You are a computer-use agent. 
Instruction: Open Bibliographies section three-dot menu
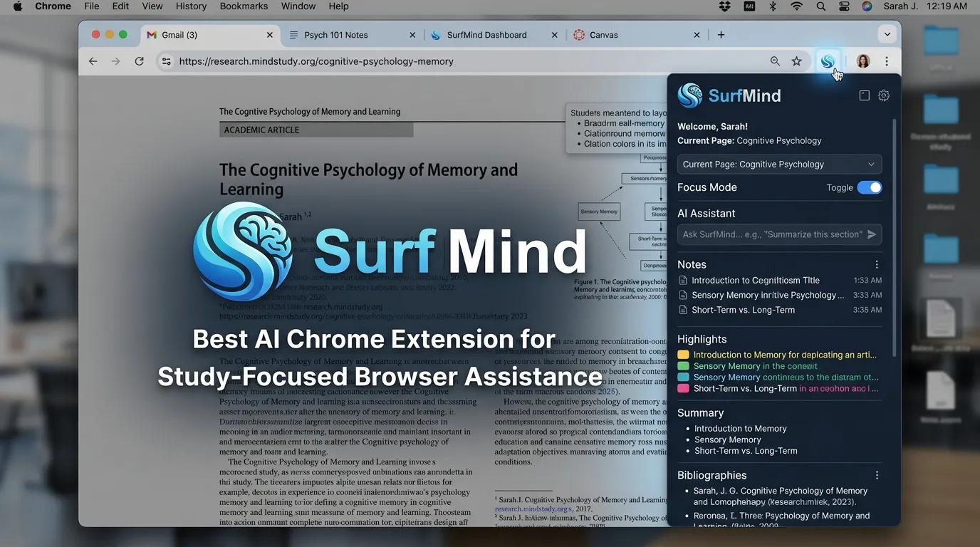pos(877,475)
